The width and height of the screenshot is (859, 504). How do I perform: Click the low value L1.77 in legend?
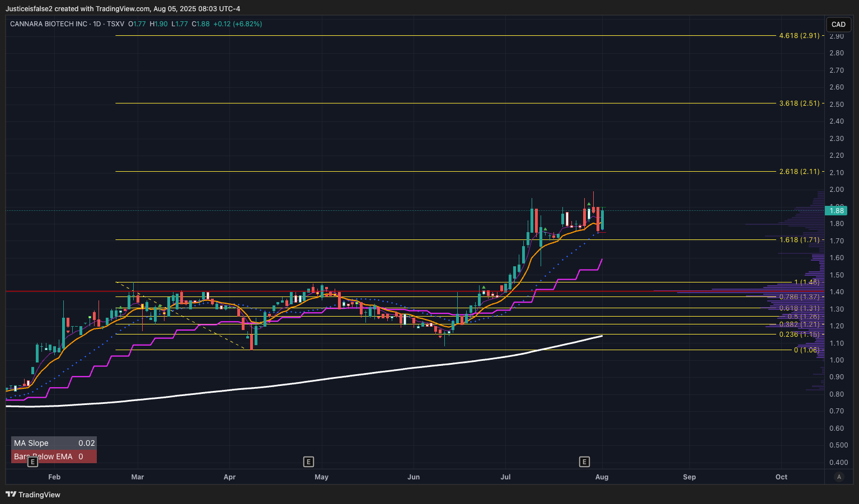tap(180, 24)
